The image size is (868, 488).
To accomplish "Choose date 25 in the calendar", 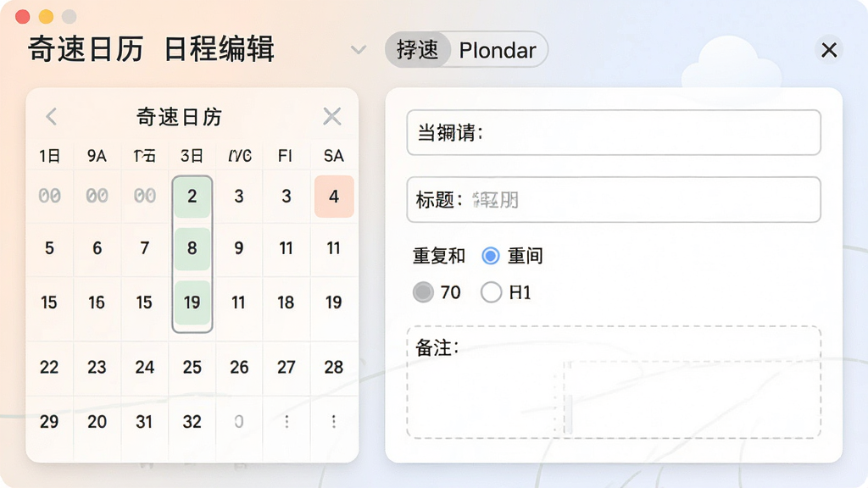I will coord(192,367).
